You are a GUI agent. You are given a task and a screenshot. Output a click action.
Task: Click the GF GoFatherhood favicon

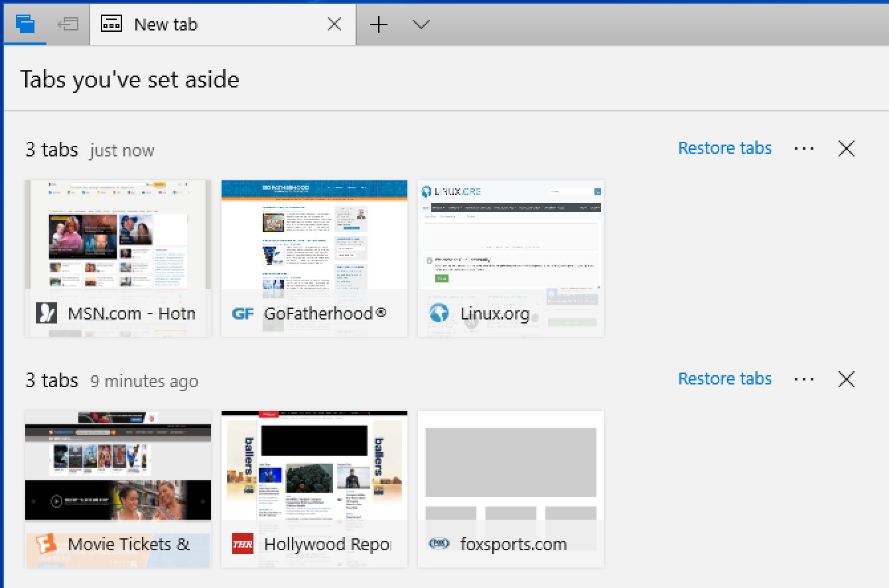point(243,313)
